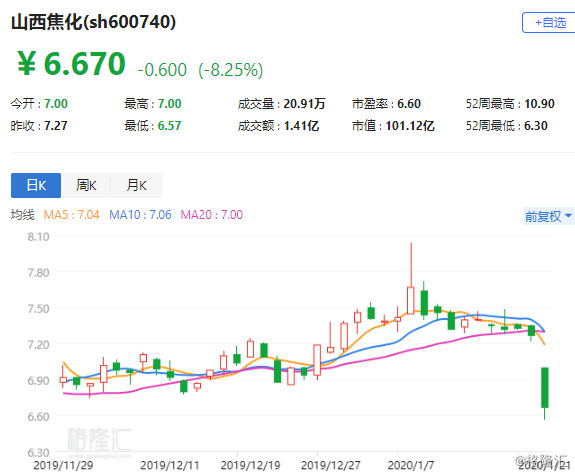Image resolution: width=575 pixels, height=475 pixels.
Task: Click the 成交量 value 20.91万
Action: pyautogui.click(x=304, y=104)
